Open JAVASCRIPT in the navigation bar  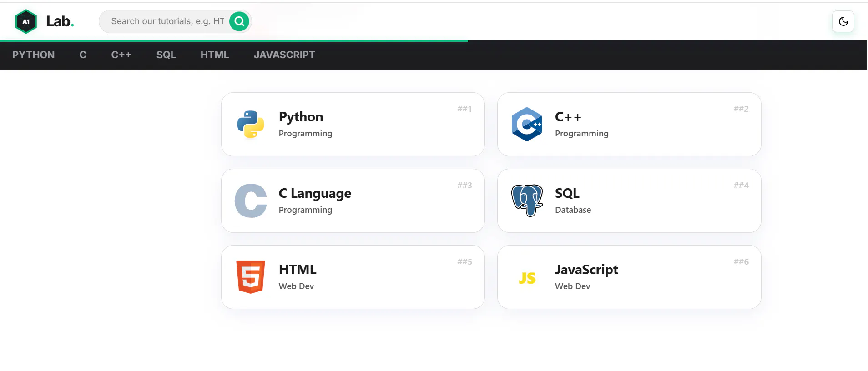[284, 55]
